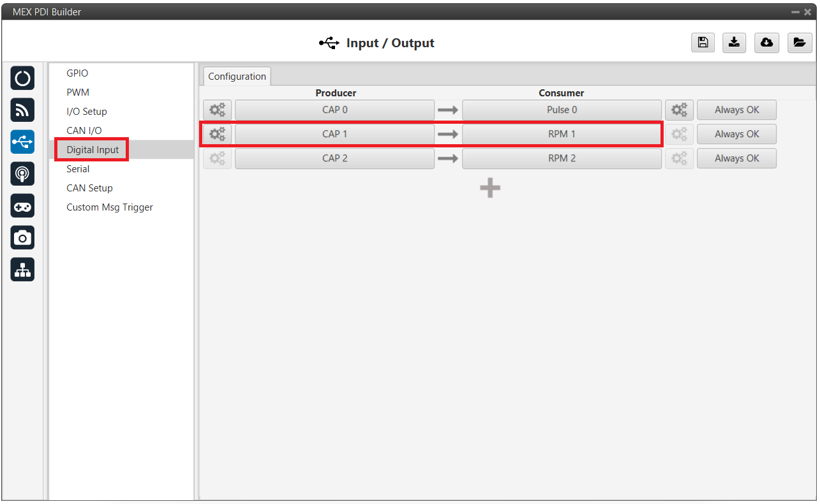Viewport: 820px width, 504px height.
Task: Open the RSS-style feed sidebar section
Action: tap(22, 110)
